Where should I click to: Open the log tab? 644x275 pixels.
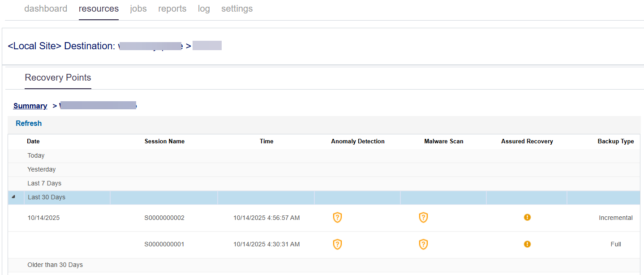pyautogui.click(x=204, y=9)
